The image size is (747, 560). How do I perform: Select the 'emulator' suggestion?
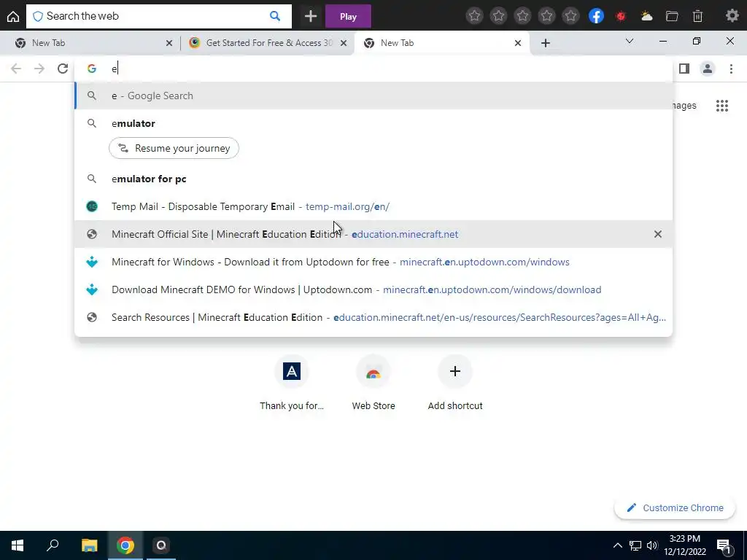(373, 123)
